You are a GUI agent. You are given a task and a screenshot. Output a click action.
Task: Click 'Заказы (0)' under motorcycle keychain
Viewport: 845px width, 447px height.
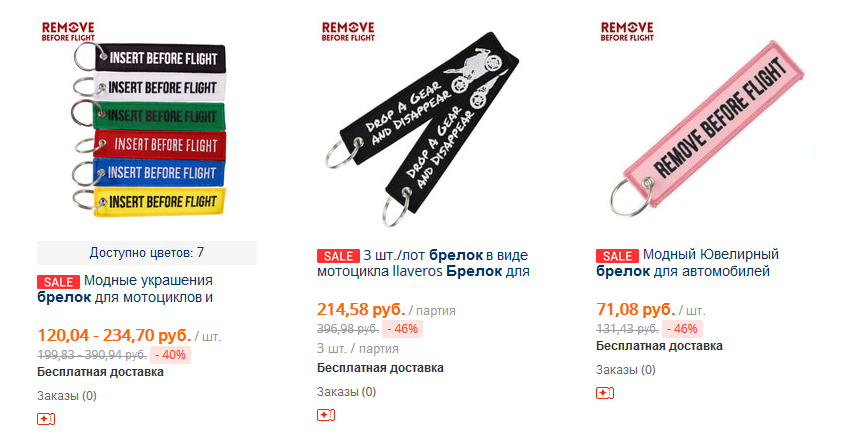[x=347, y=391]
